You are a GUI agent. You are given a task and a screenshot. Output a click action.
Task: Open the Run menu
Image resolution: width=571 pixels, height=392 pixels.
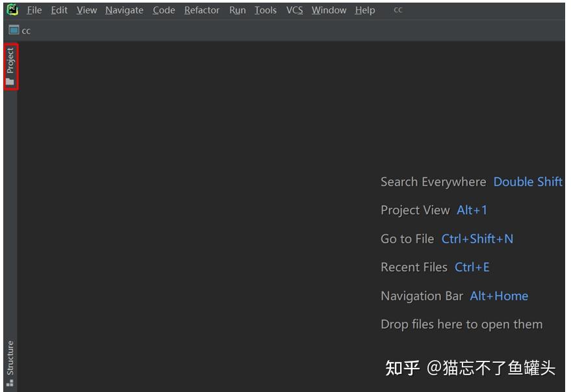coord(237,10)
